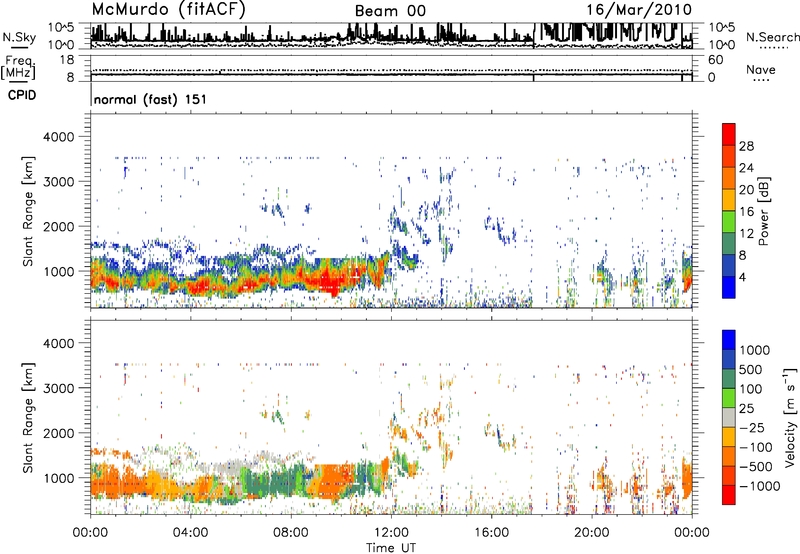Screen dimensions: 800x554
Task: Click the '08:00' time tick label
Action: coord(290,533)
